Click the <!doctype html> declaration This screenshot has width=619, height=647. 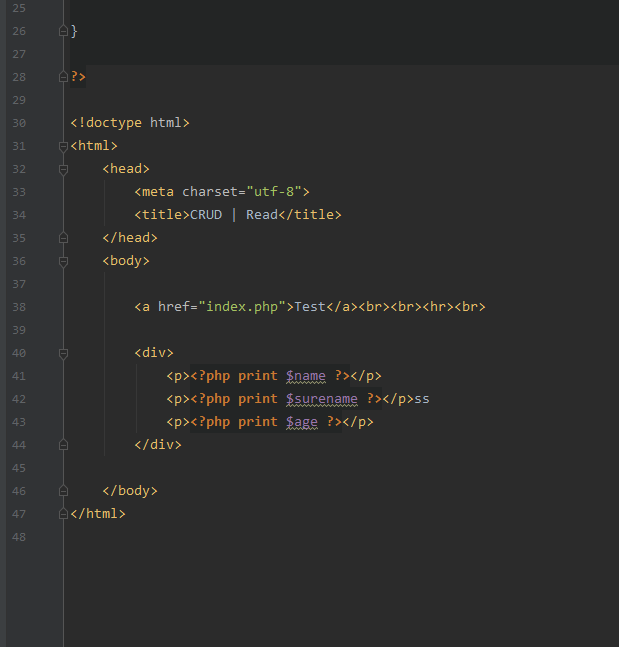(130, 123)
